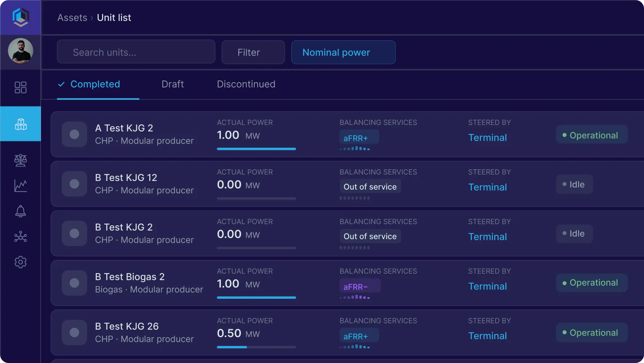
Task: Switch to the Discontinued tab
Action: point(246,84)
